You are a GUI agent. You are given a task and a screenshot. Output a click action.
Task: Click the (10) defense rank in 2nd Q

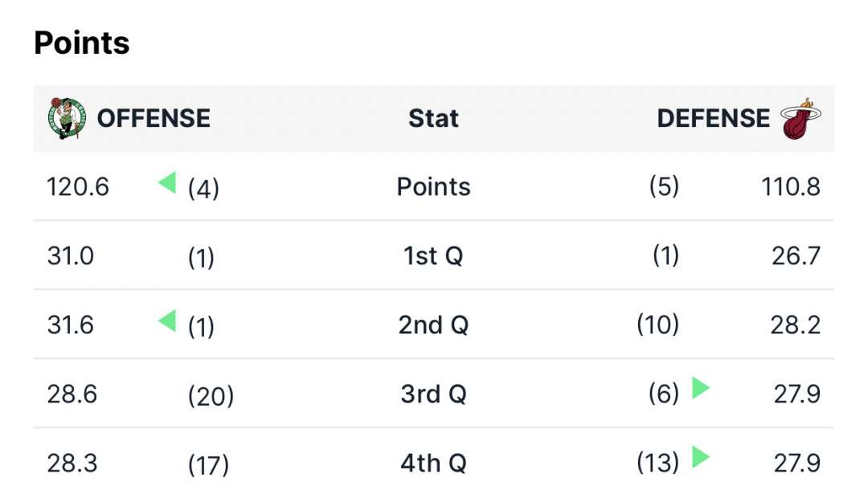[x=657, y=325]
